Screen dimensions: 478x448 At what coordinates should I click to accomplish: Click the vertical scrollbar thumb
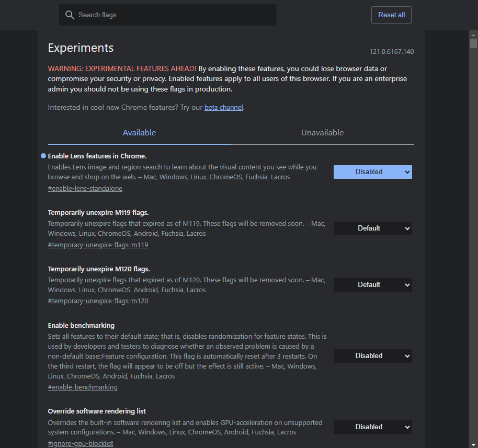tap(473, 44)
